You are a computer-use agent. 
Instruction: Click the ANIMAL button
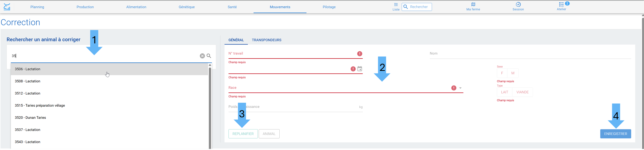(x=269, y=134)
